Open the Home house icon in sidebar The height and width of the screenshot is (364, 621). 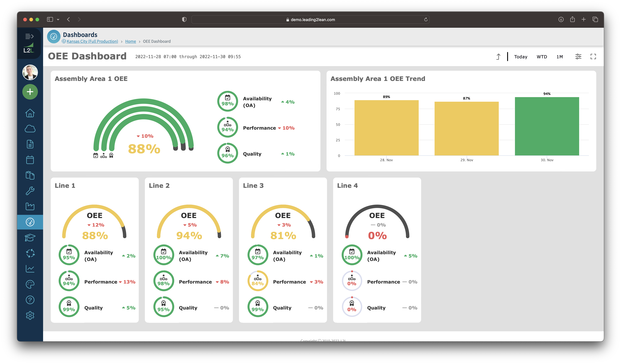(x=30, y=113)
